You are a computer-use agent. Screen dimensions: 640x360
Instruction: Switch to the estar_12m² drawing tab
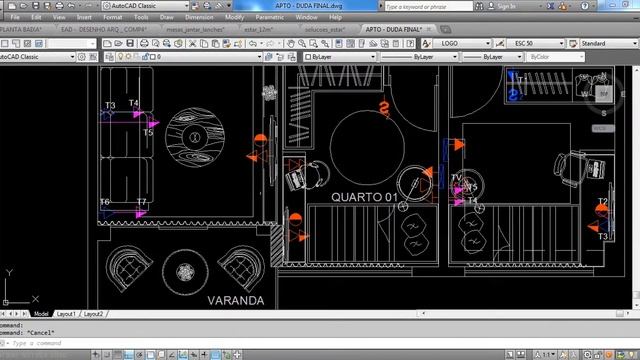[259, 29]
